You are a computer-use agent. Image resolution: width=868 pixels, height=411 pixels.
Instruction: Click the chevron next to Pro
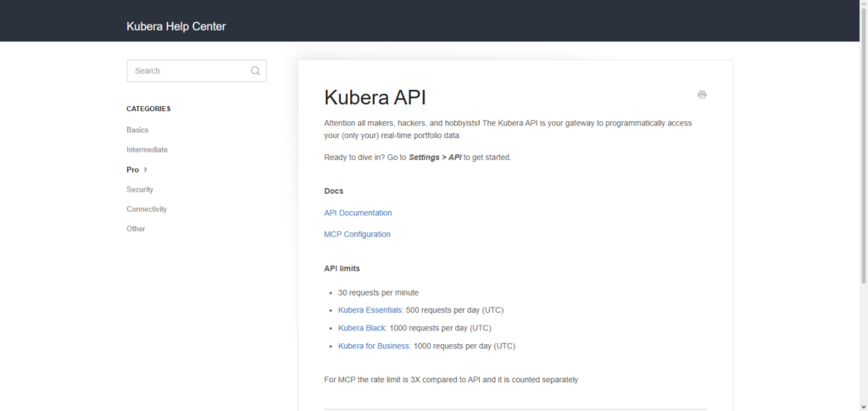tap(146, 169)
